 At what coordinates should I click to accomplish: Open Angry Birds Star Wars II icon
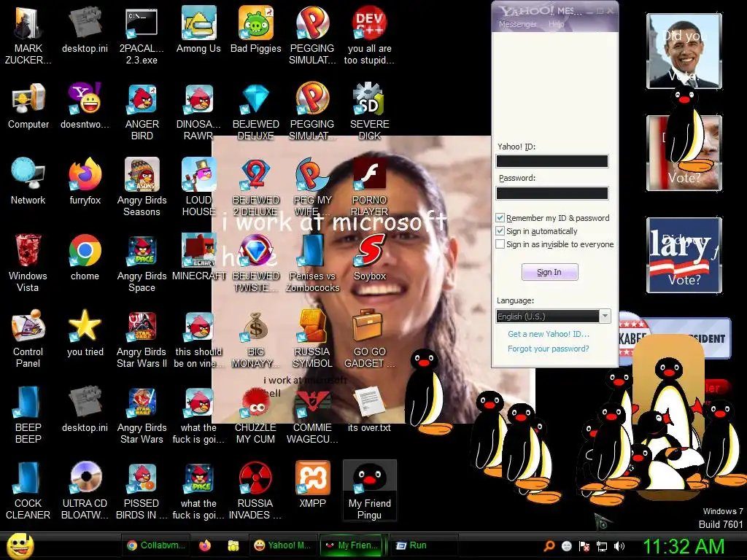142,338
